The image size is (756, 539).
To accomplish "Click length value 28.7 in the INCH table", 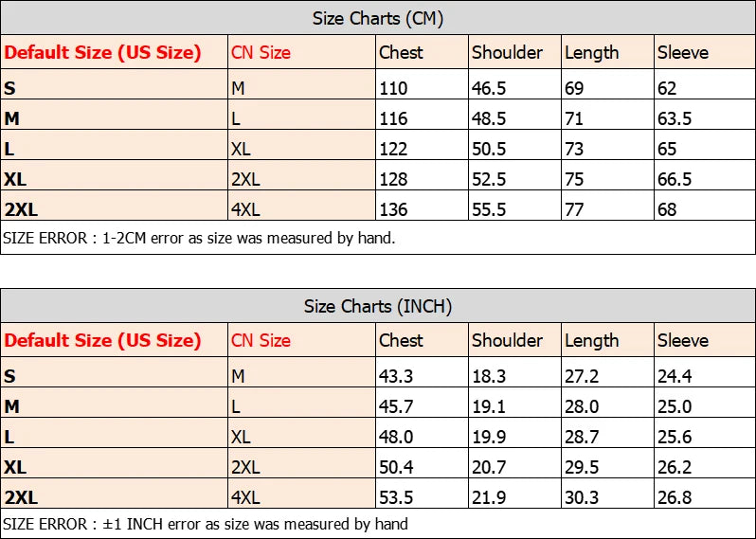I will coord(582,437).
